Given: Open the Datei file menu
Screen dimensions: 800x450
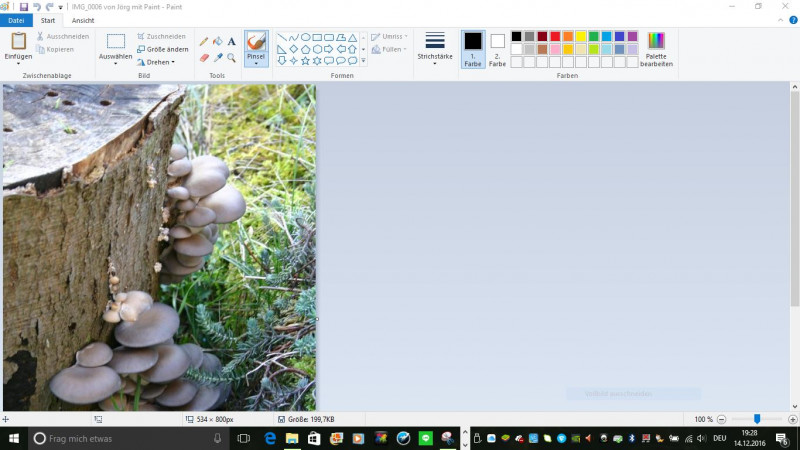Looking at the screenshot, I should pos(15,20).
